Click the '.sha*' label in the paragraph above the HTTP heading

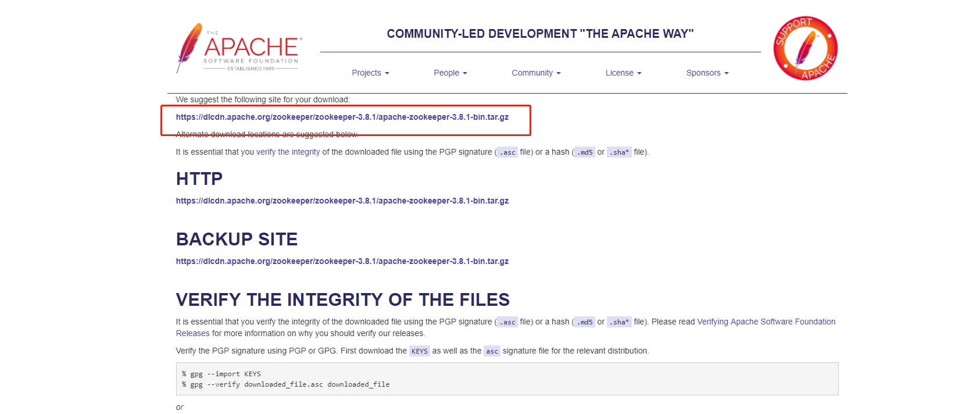tap(619, 152)
